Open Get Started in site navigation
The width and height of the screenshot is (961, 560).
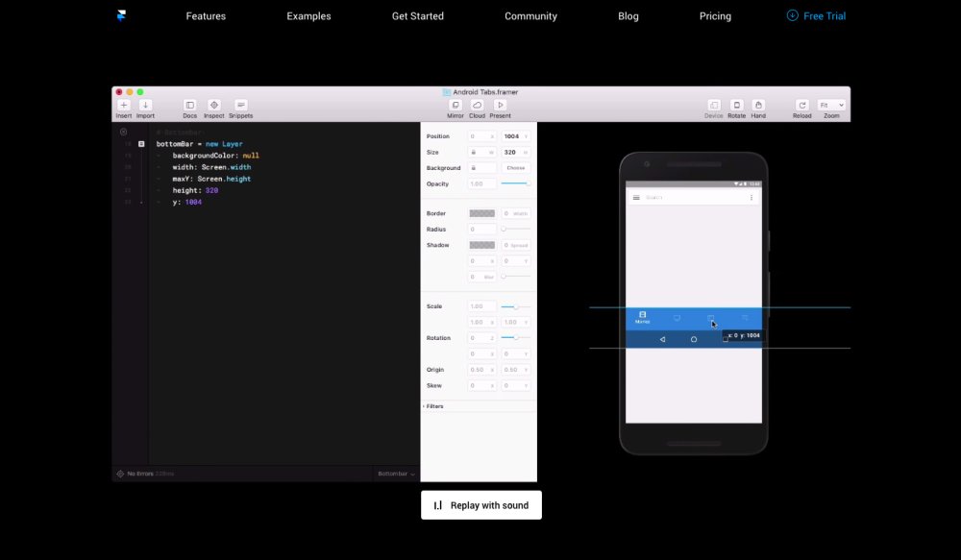(418, 16)
